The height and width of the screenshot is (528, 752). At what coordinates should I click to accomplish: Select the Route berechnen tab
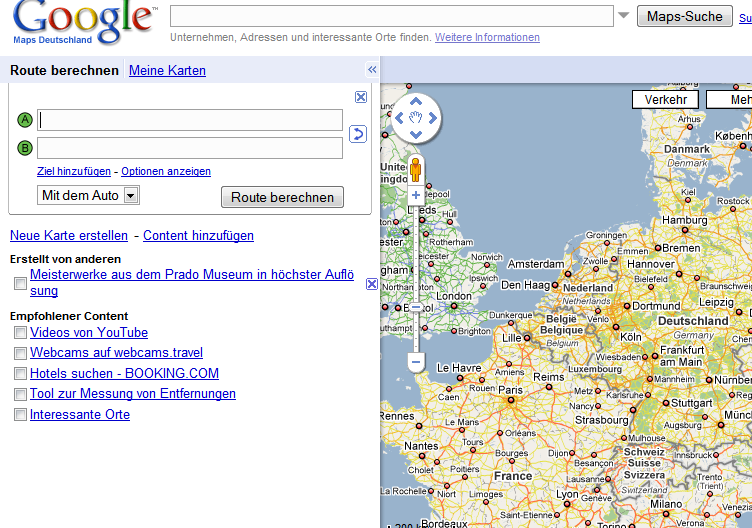(x=64, y=70)
